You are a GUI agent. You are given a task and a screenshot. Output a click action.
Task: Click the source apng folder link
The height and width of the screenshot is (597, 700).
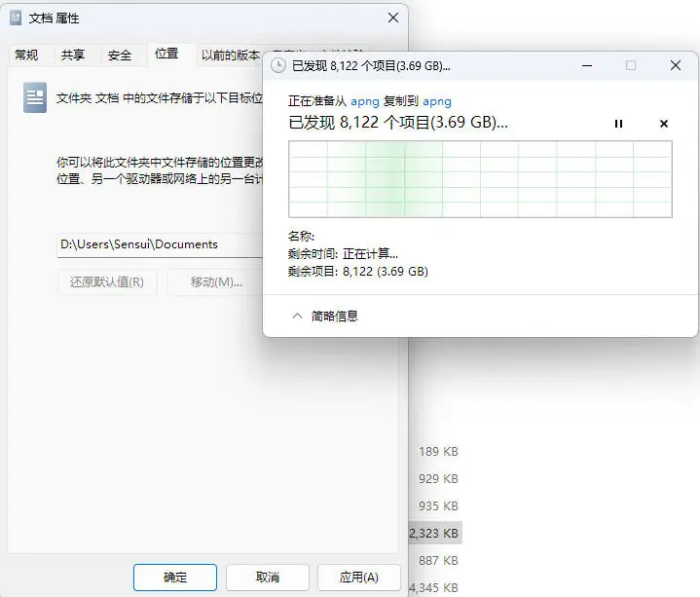coord(365,101)
